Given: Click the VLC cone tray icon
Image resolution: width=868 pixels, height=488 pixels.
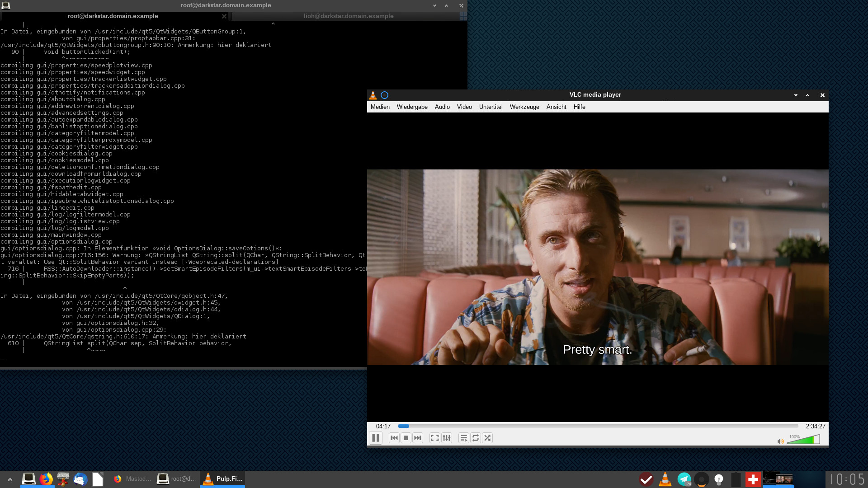Looking at the screenshot, I should pos(665,479).
